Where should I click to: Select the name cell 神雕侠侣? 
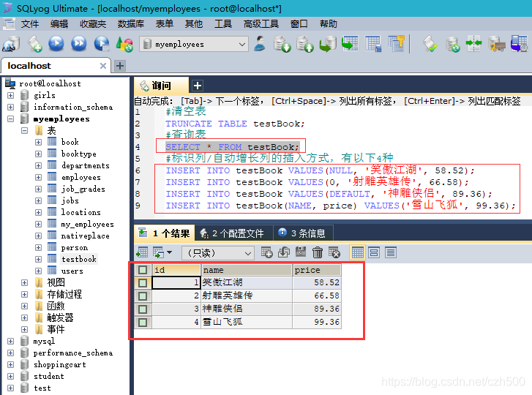click(x=247, y=309)
